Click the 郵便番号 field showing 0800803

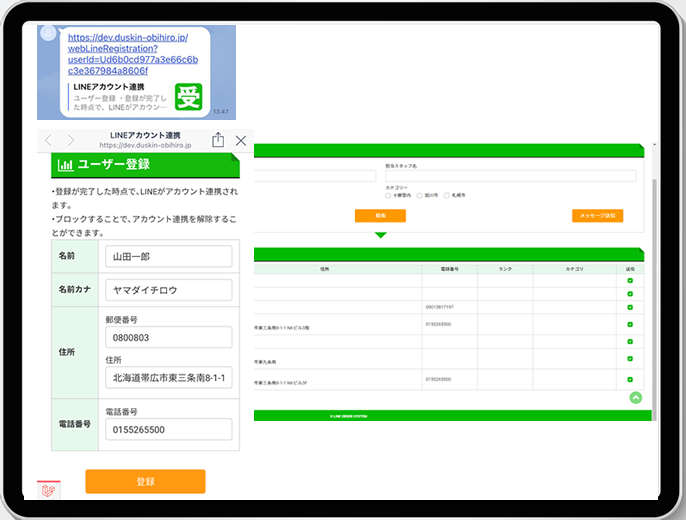[169, 338]
